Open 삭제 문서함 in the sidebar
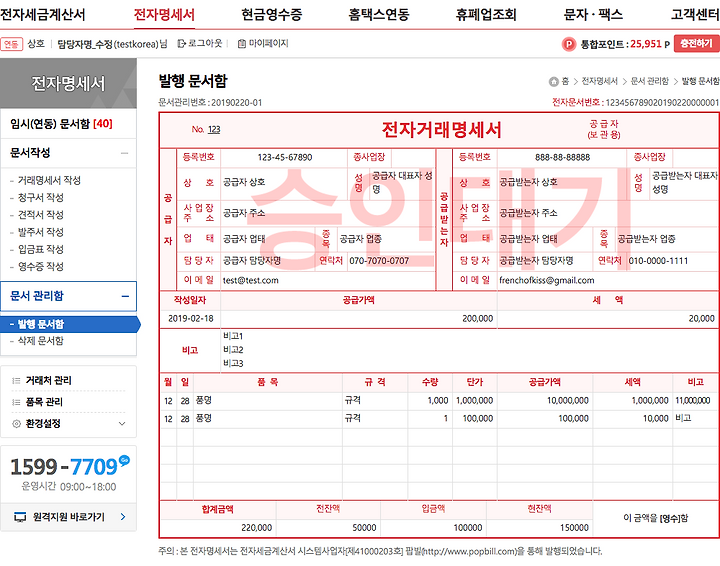 point(40,341)
